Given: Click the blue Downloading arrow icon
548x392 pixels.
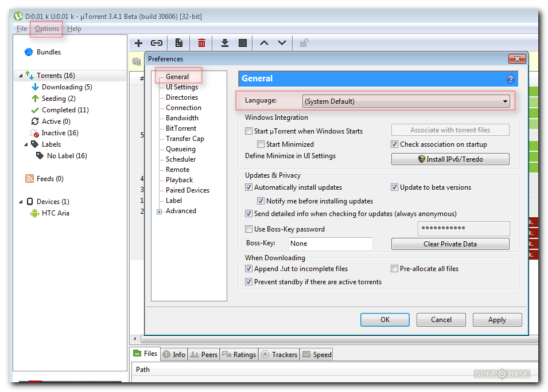Looking at the screenshot, I should [x=36, y=87].
